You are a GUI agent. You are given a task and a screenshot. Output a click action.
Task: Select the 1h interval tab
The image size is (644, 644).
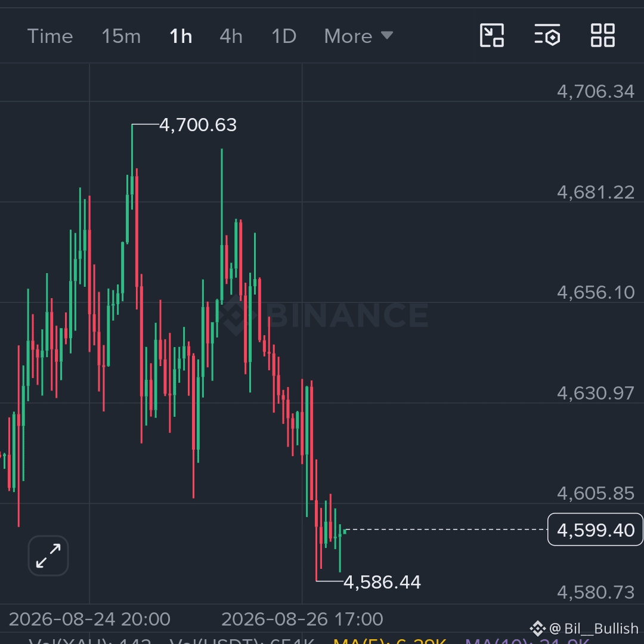(181, 36)
